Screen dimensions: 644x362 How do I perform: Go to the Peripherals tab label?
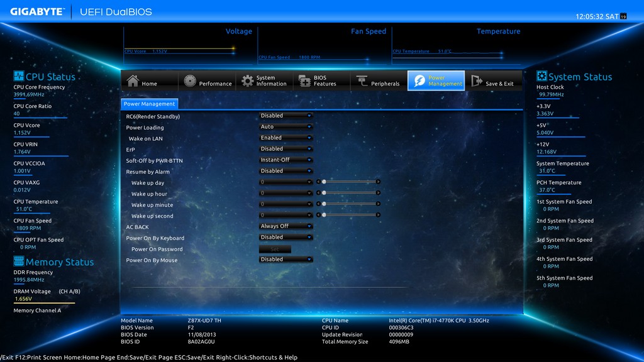coord(385,84)
